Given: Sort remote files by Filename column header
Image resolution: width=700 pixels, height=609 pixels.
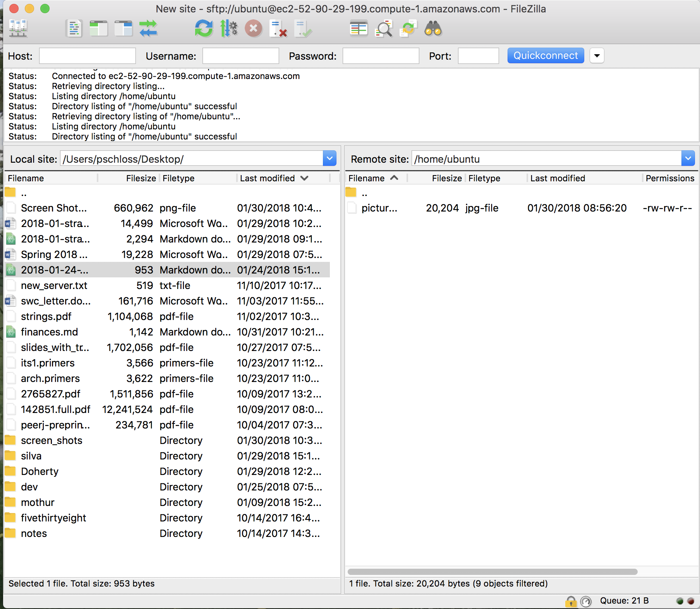Looking at the screenshot, I should coord(366,178).
